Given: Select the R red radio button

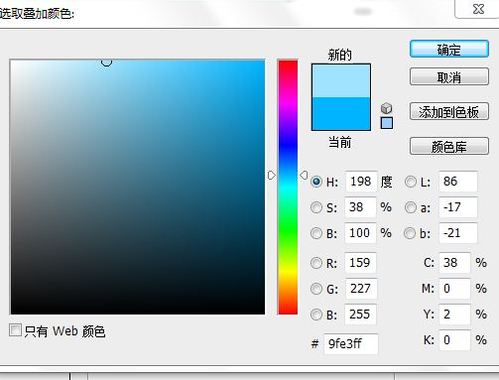Looking at the screenshot, I should pyautogui.click(x=316, y=263).
